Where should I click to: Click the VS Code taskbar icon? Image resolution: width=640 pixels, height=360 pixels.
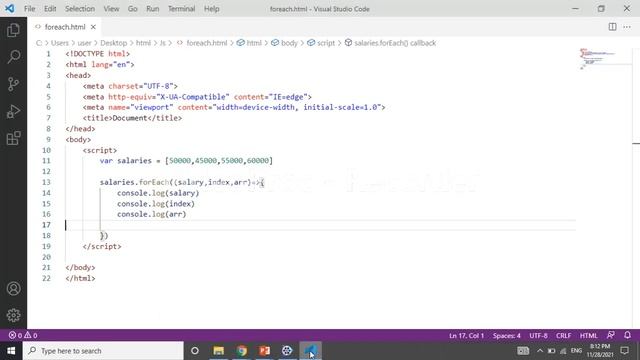[310, 351]
